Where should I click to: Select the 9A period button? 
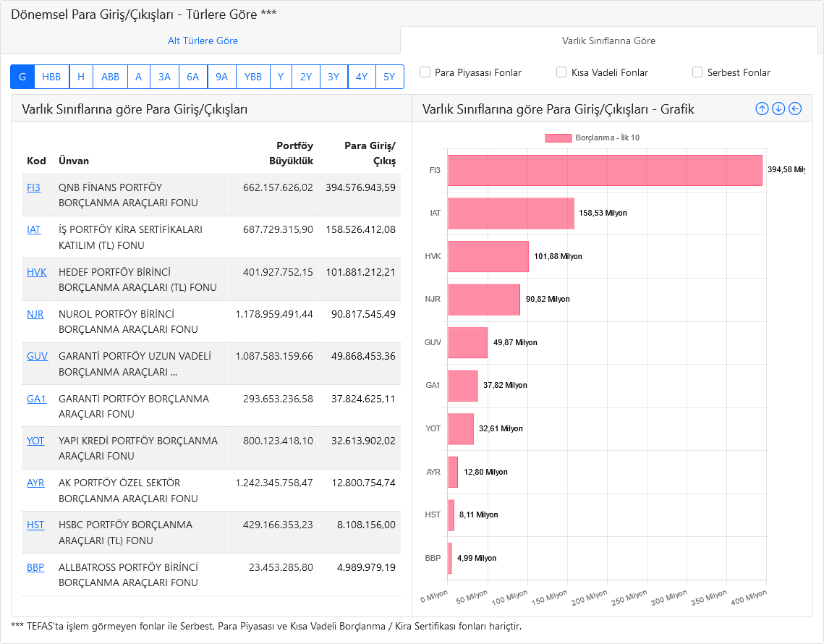coord(222,77)
